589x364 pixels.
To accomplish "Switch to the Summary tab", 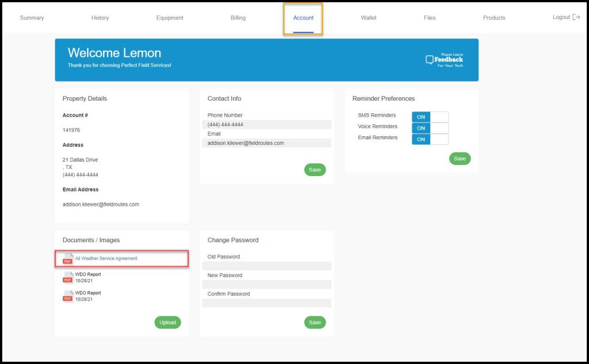I will click(32, 18).
